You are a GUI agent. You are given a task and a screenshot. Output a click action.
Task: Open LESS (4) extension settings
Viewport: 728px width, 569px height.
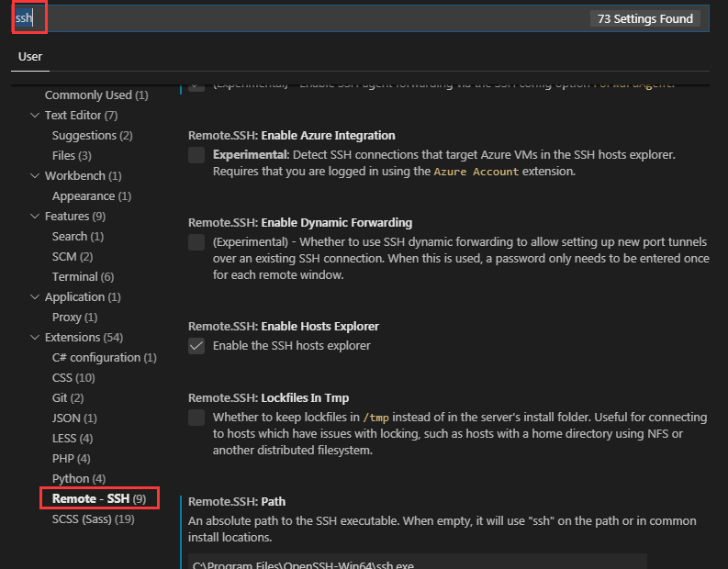[x=73, y=438]
